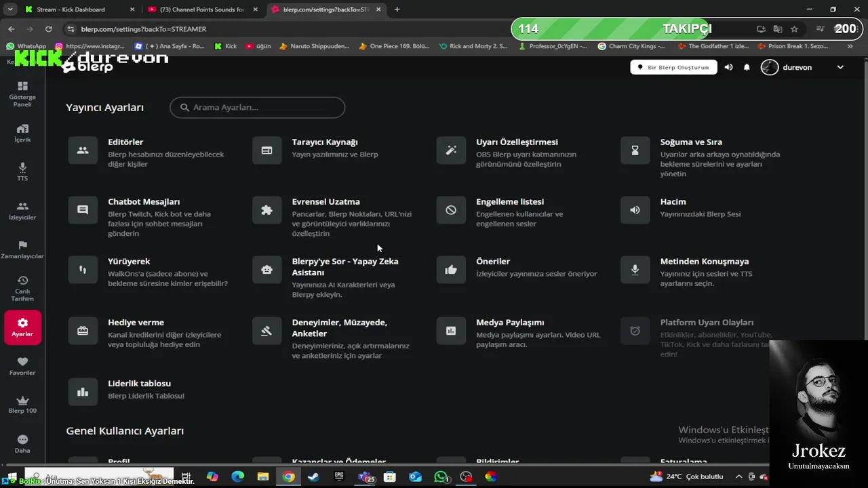Open Zamanlayıcılar in the left sidebar
This screenshot has height=488, width=868.
(x=22, y=249)
